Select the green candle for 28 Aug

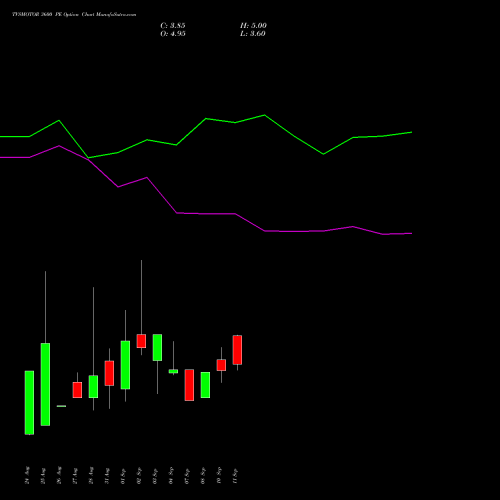coord(93,387)
